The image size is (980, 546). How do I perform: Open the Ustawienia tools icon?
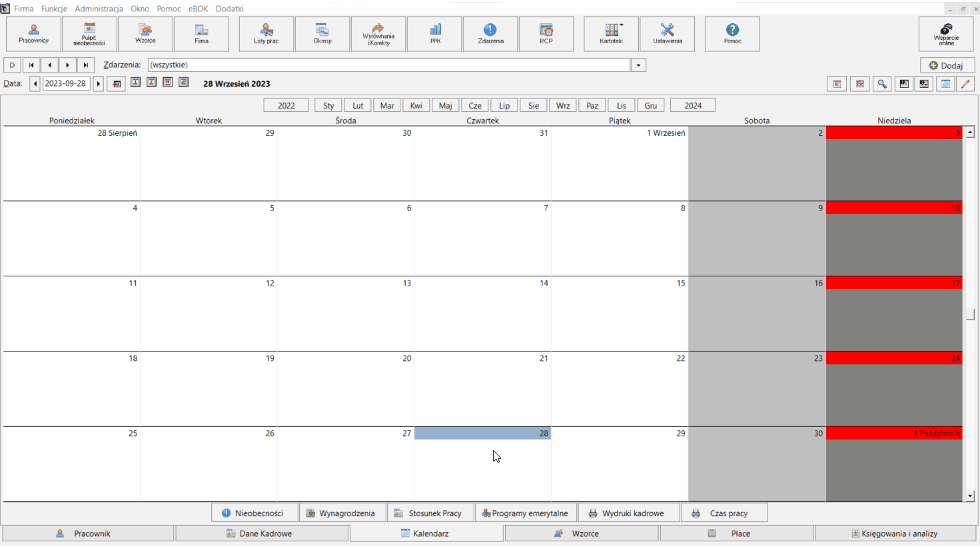[x=668, y=34]
